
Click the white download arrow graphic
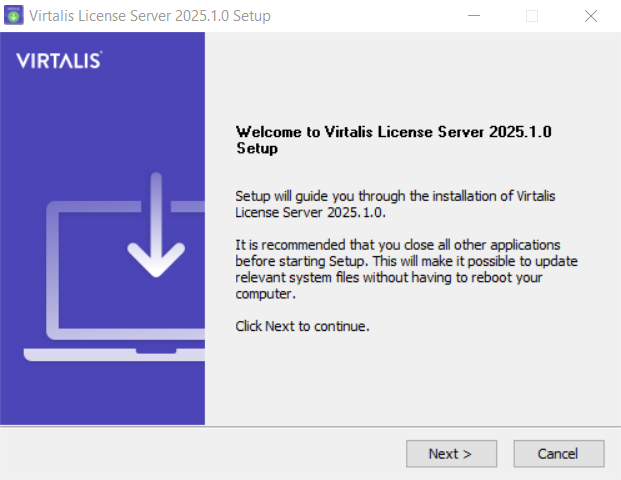point(156,225)
